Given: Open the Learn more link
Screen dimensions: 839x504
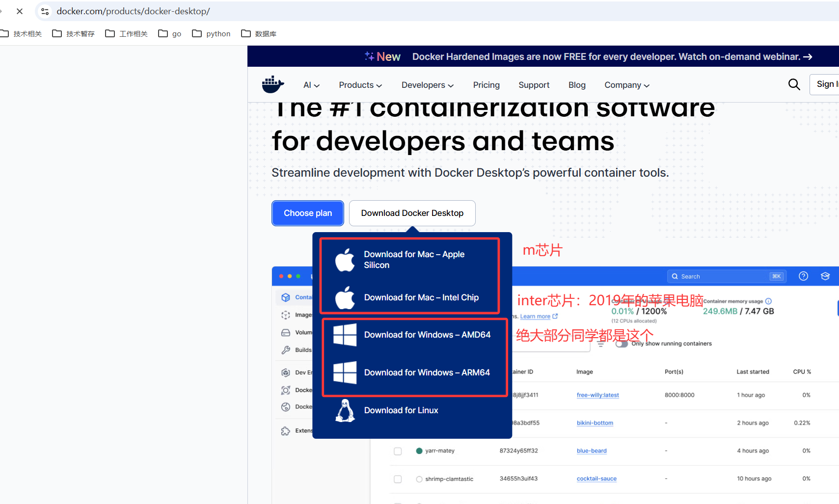Looking at the screenshot, I should (x=539, y=317).
